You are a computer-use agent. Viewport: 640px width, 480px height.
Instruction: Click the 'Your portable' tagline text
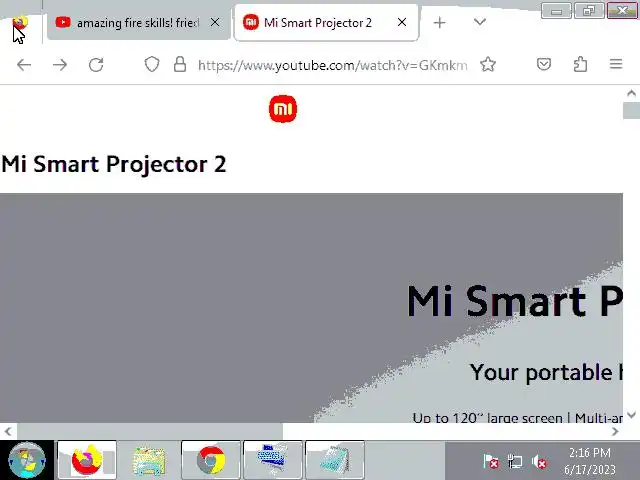click(x=546, y=372)
